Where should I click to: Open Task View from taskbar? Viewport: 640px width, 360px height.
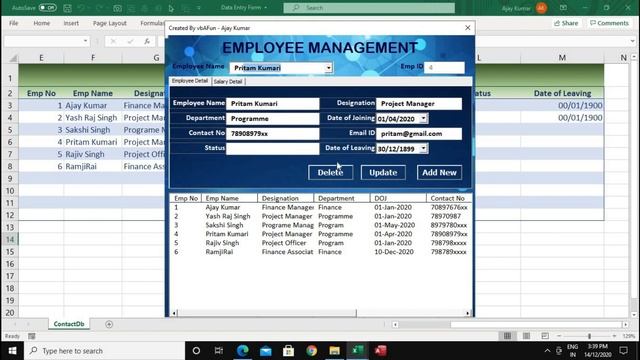pos(219,351)
